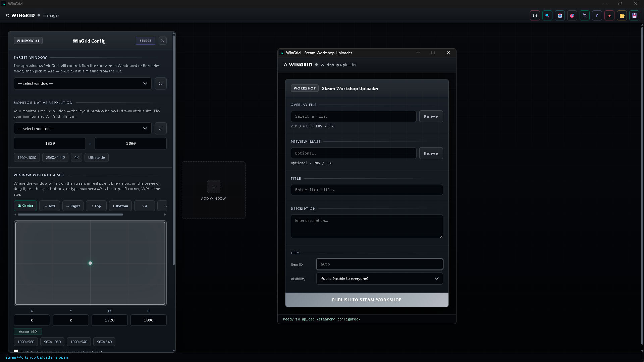Click the Y position field
Screen dimensions: 644x362
pyautogui.click(x=71, y=320)
